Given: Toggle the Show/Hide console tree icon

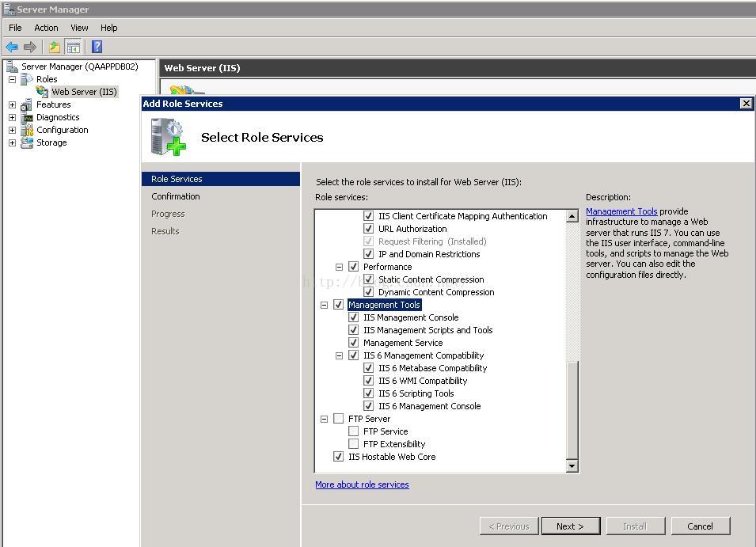Looking at the screenshot, I should click(74, 47).
